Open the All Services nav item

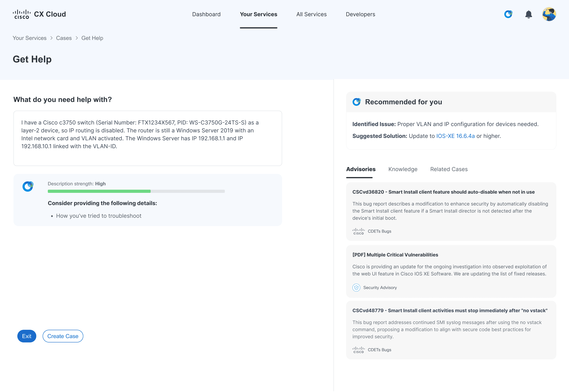tap(311, 14)
